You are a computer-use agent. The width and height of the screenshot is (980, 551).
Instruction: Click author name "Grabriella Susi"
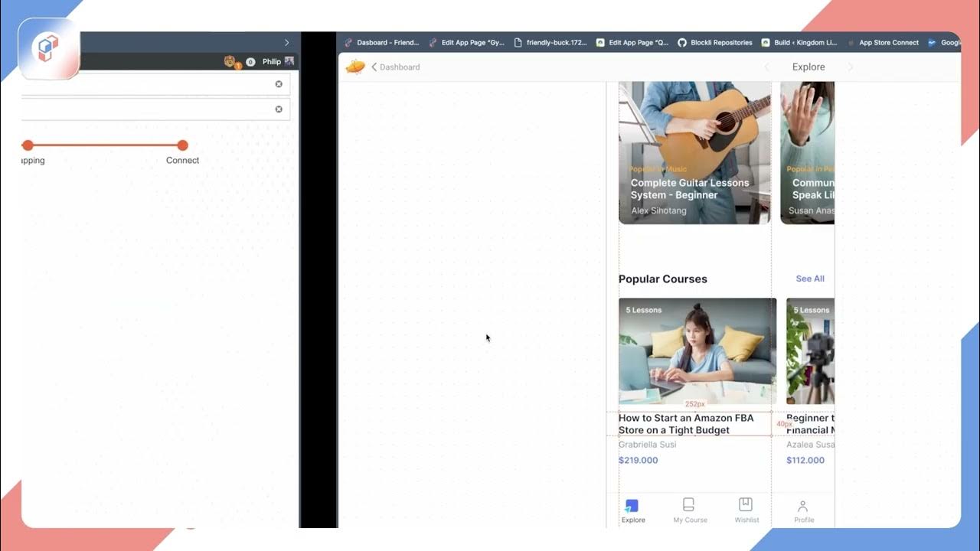pos(647,445)
